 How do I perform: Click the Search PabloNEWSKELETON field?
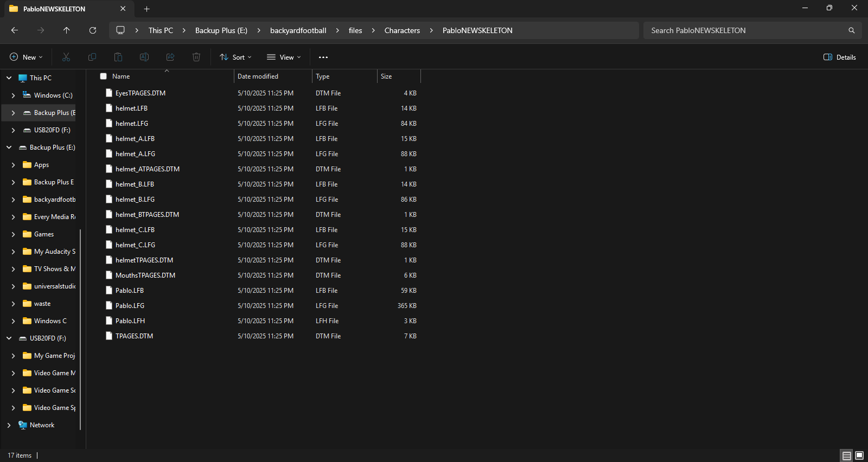point(752,30)
